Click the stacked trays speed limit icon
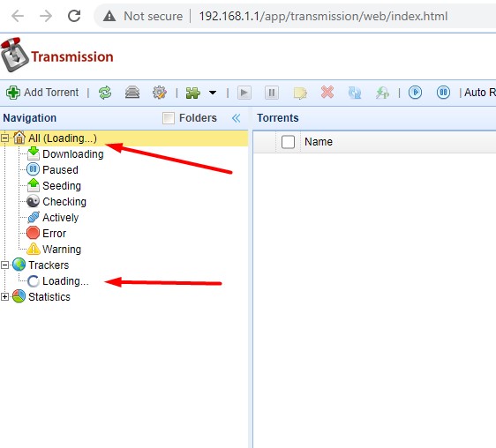The width and height of the screenshot is (496, 448). coord(132,93)
